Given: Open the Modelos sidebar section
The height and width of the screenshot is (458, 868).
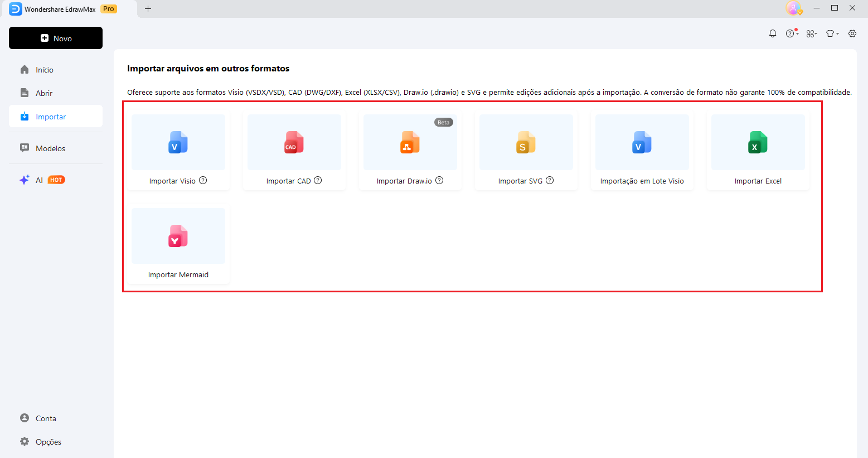Looking at the screenshot, I should (50, 148).
